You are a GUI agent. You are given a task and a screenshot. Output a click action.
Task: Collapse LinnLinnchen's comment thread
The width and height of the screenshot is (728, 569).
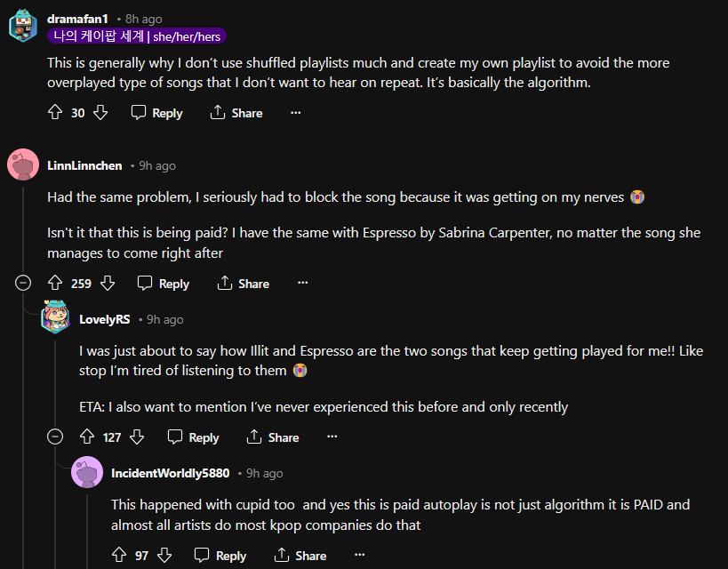23,284
